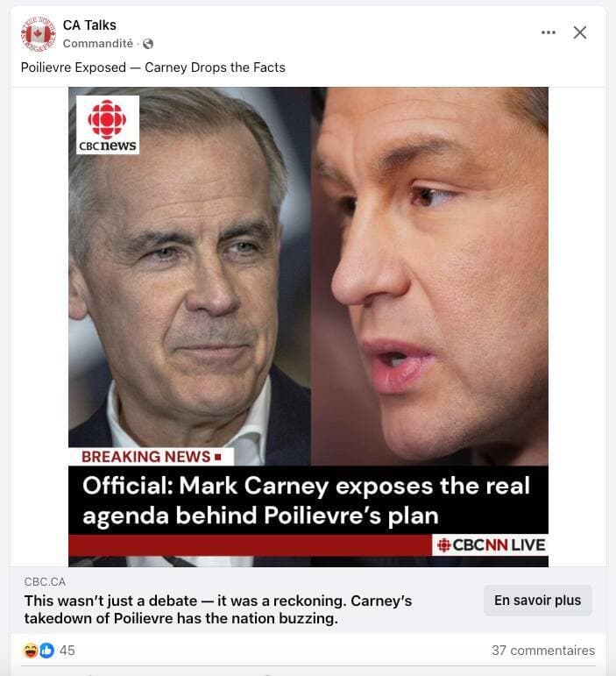Click the BREAKING NEWS banner in image
616x676 pixels.
152,457
